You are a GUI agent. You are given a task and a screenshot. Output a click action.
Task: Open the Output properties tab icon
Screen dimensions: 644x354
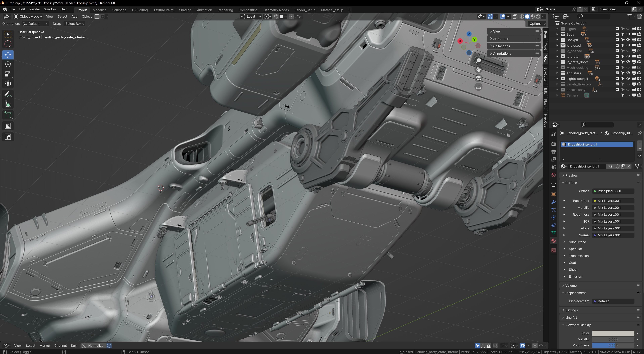click(554, 152)
